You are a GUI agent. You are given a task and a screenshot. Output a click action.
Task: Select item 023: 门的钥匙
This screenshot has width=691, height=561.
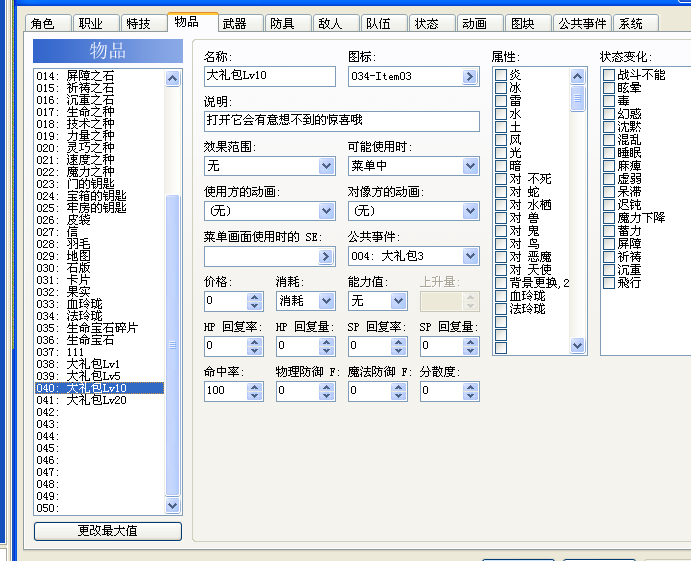100,184
